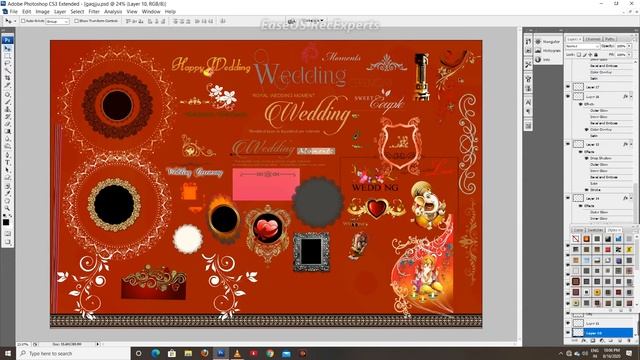The height and width of the screenshot is (360, 640).
Task: Toggle Quick Mask mode in toolbox
Action: click(x=7, y=234)
